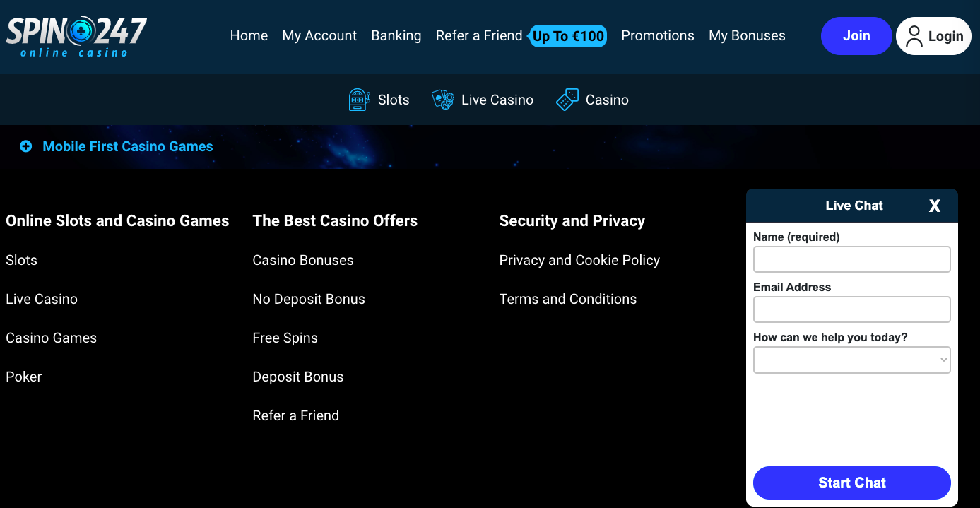Click the Up To €100 badge
The image size is (980, 508).
(568, 36)
